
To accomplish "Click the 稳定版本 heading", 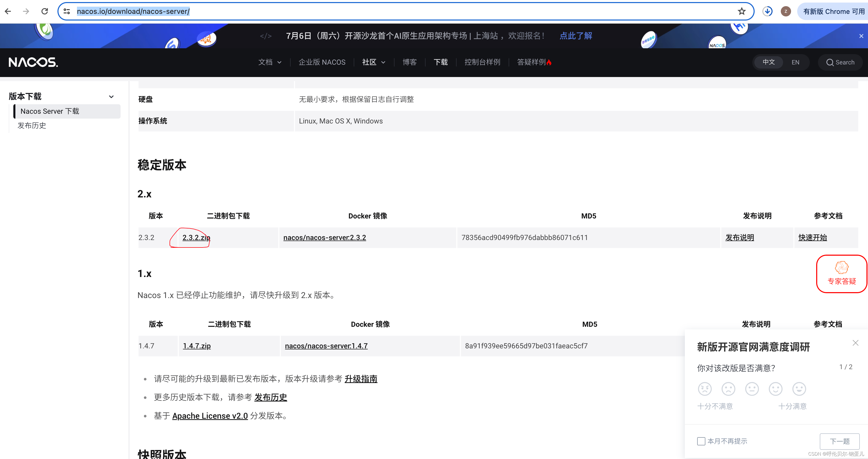I will point(162,165).
